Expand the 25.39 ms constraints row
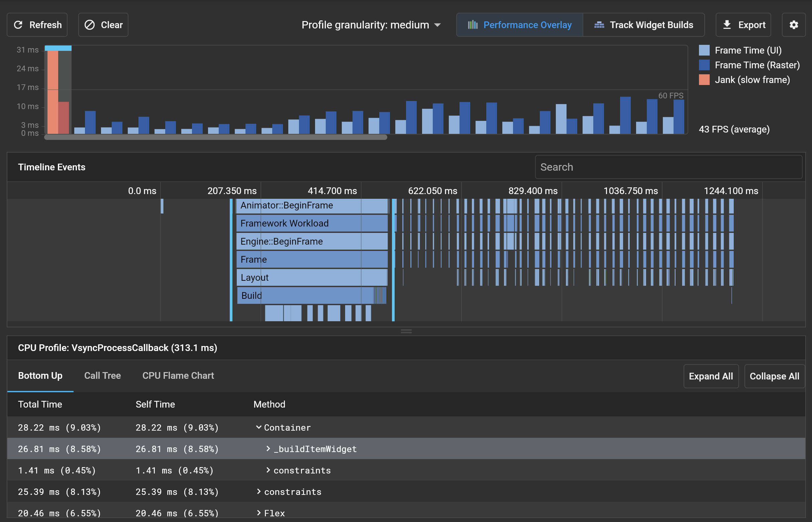 point(259,491)
